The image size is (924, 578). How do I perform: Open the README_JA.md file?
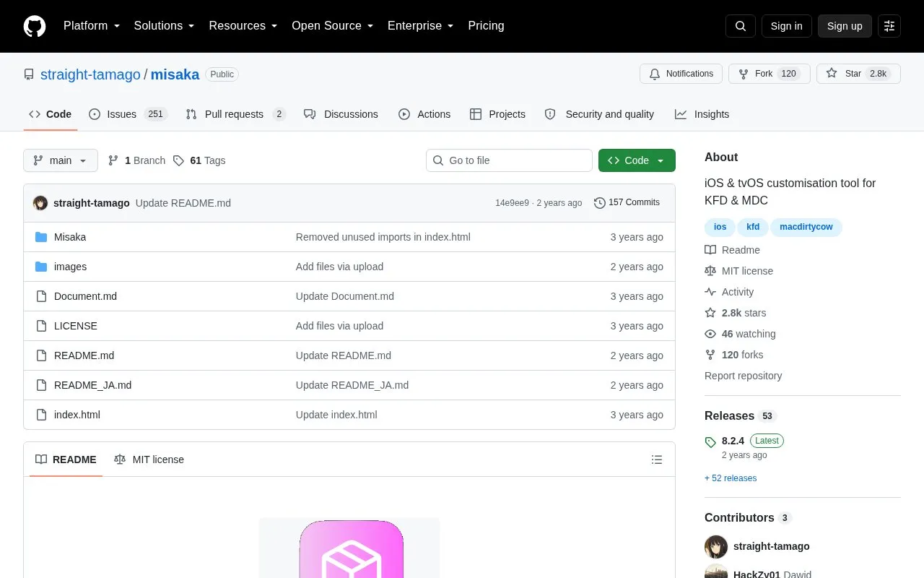click(x=92, y=385)
